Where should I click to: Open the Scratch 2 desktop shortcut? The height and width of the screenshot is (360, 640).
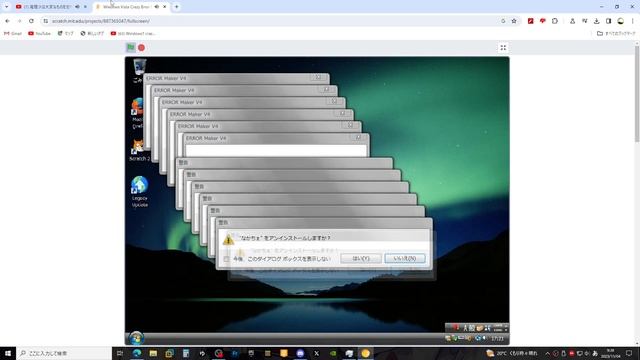[x=139, y=149]
